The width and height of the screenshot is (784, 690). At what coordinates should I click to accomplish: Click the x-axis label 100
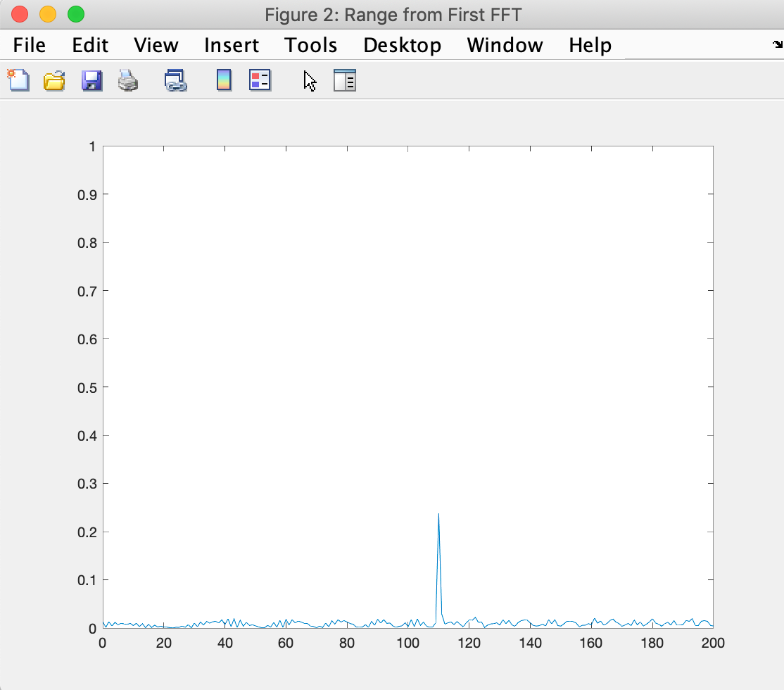[408, 643]
